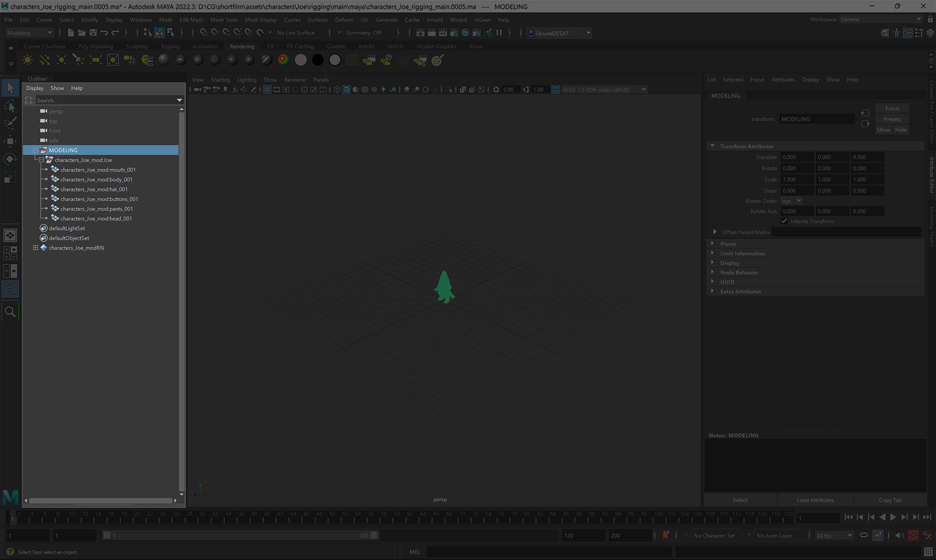The image size is (936, 560).
Task: Open the Rotate Order xyz dropdown
Action: click(x=791, y=201)
